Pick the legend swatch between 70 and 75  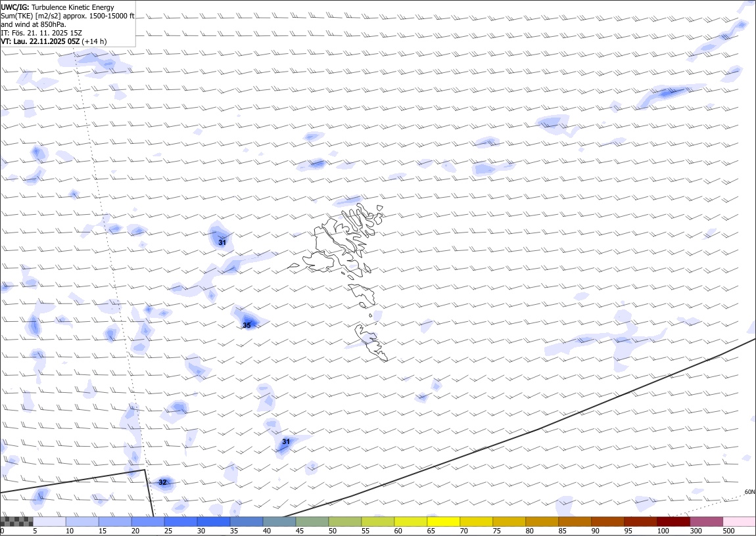476,522
